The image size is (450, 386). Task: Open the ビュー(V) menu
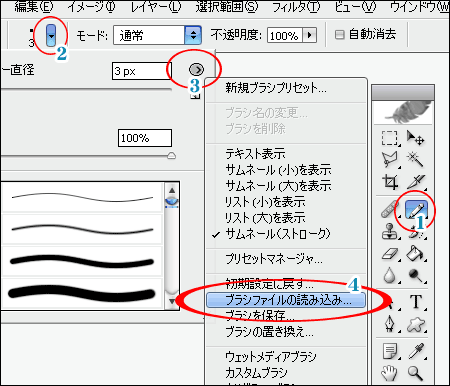[x=355, y=7]
